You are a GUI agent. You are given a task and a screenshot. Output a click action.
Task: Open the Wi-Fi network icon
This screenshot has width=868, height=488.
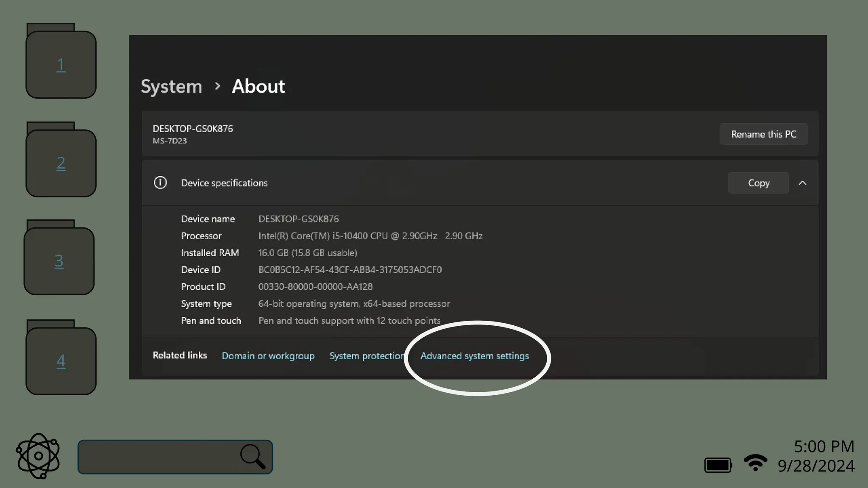pyautogui.click(x=755, y=462)
